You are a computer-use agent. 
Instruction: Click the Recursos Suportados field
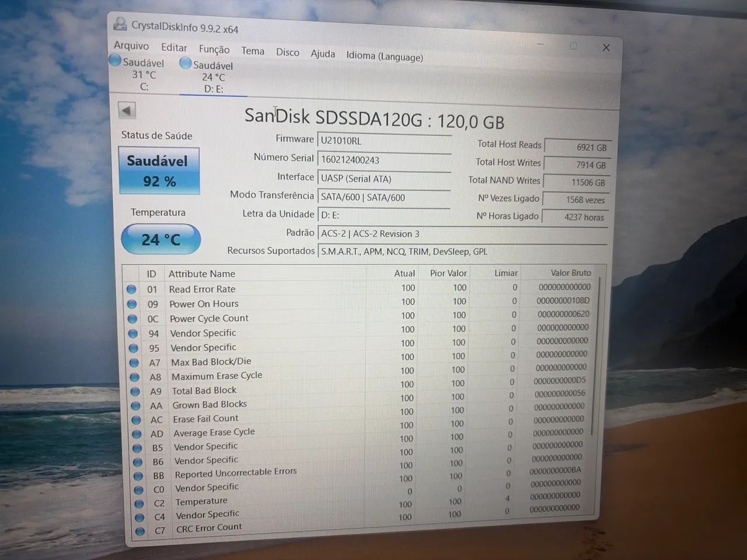[462, 252]
